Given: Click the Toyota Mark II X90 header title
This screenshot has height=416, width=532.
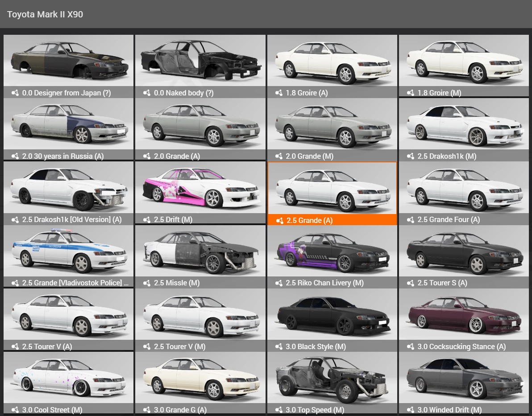Looking at the screenshot, I should 45,14.
